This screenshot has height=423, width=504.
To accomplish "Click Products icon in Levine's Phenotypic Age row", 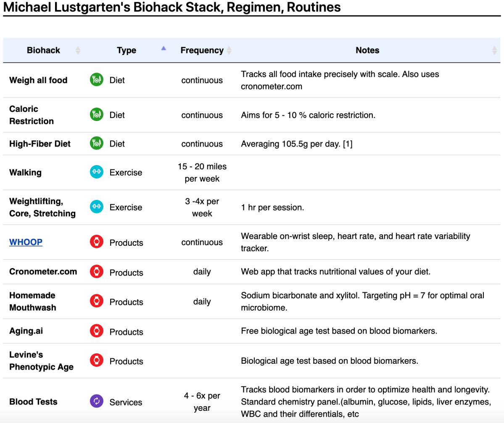I will pos(97,360).
